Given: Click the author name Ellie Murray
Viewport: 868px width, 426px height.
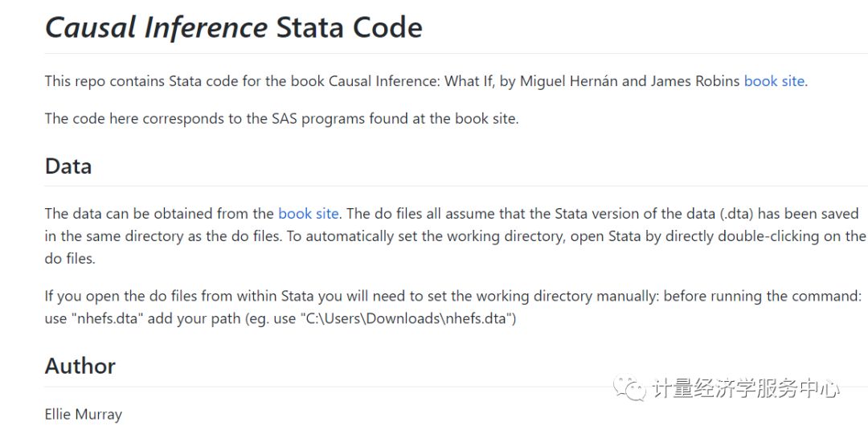Looking at the screenshot, I should tap(84, 415).
